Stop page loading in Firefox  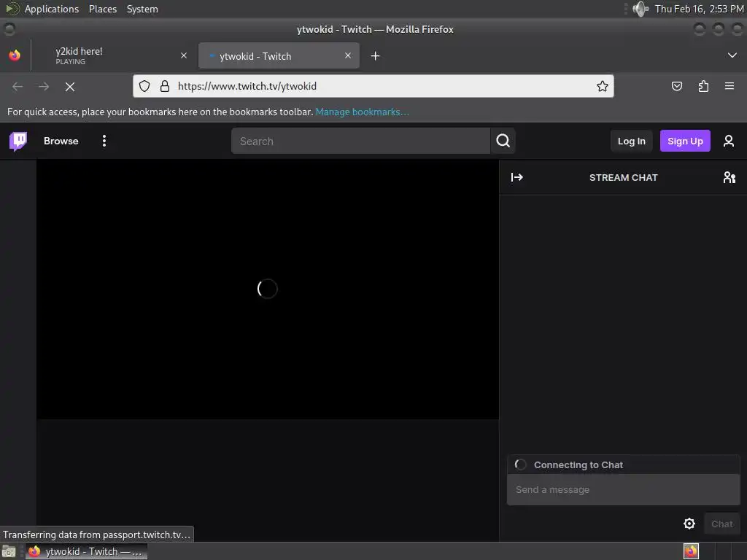70,87
